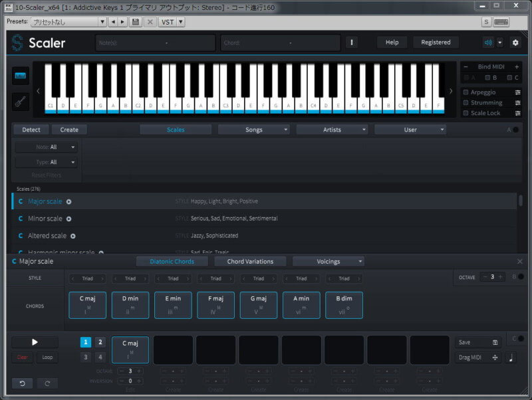Viewport: 532px width, 400px height.
Task: Click the S button in host toolbar
Action: tap(486, 22)
